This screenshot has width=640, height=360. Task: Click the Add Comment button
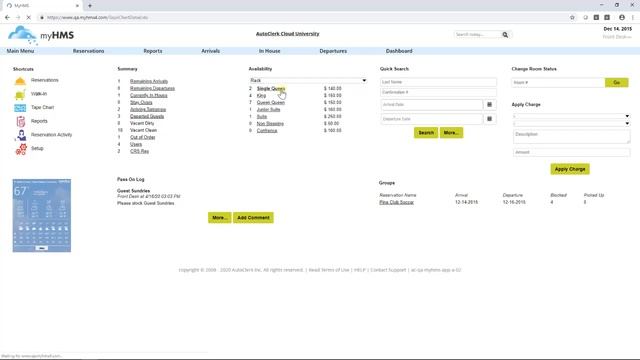(x=253, y=218)
